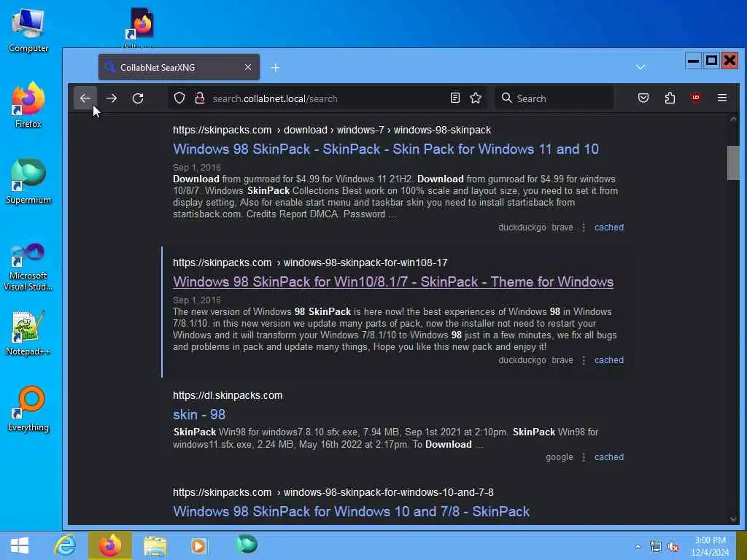The image size is (747, 560).
Task: Close the CollabNet SearXNG tab
Action: 248,67
